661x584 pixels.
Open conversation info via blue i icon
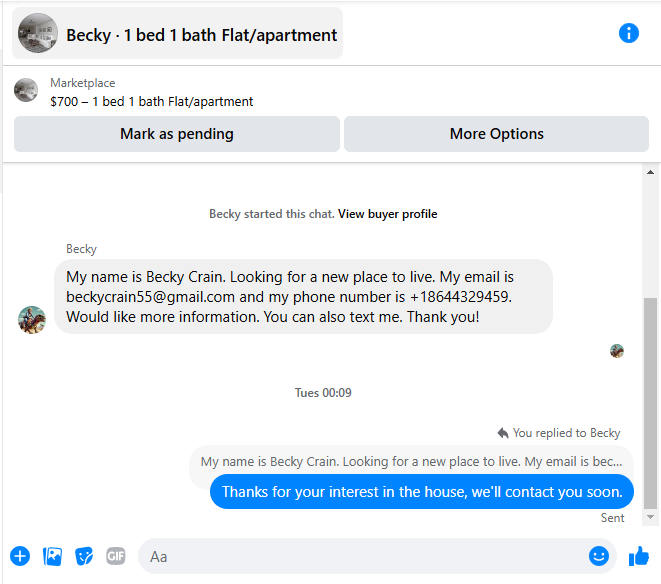coord(628,33)
